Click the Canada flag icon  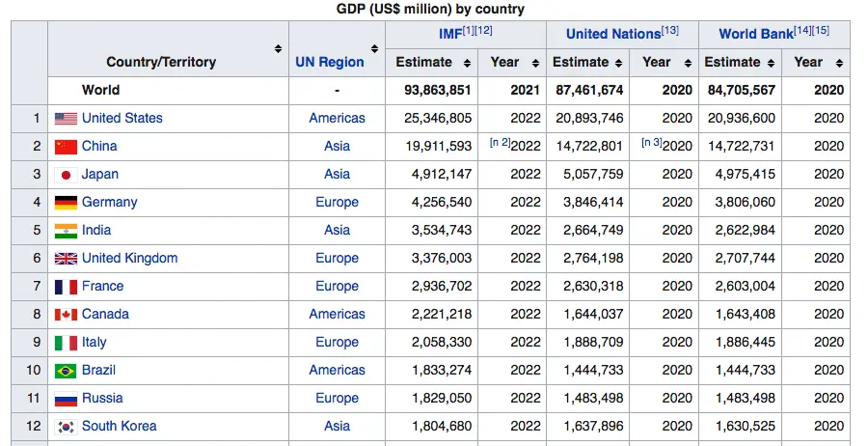[x=66, y=315]
